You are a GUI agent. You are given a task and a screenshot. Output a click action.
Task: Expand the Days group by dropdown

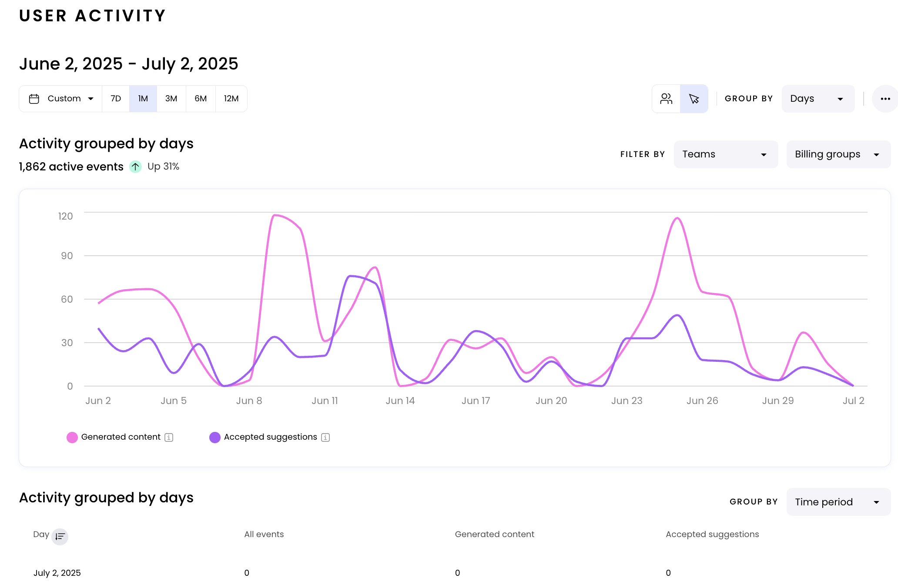[818, 99]
